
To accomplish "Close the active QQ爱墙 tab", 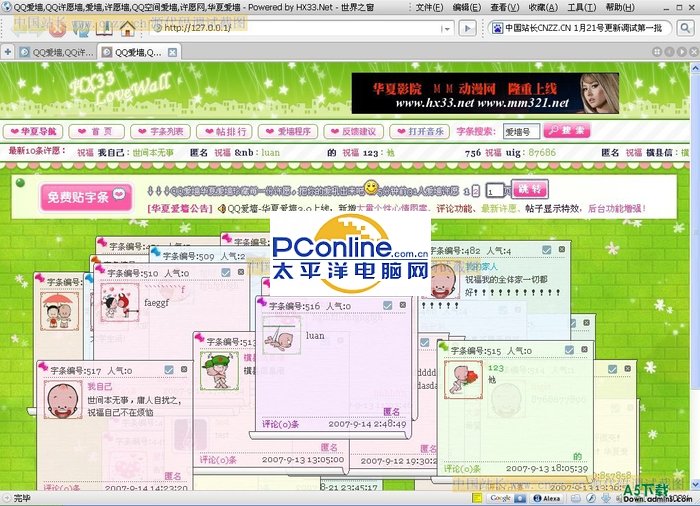I will (172, 52).
